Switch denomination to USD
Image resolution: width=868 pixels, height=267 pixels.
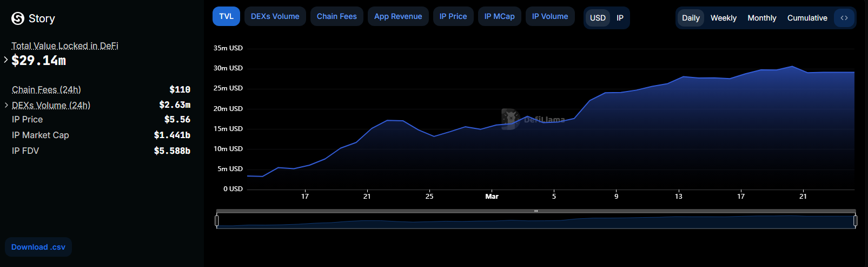point(598,18)
